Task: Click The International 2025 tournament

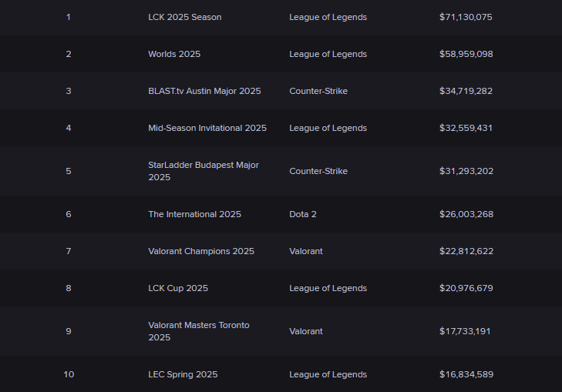Action: pos(194,214)
